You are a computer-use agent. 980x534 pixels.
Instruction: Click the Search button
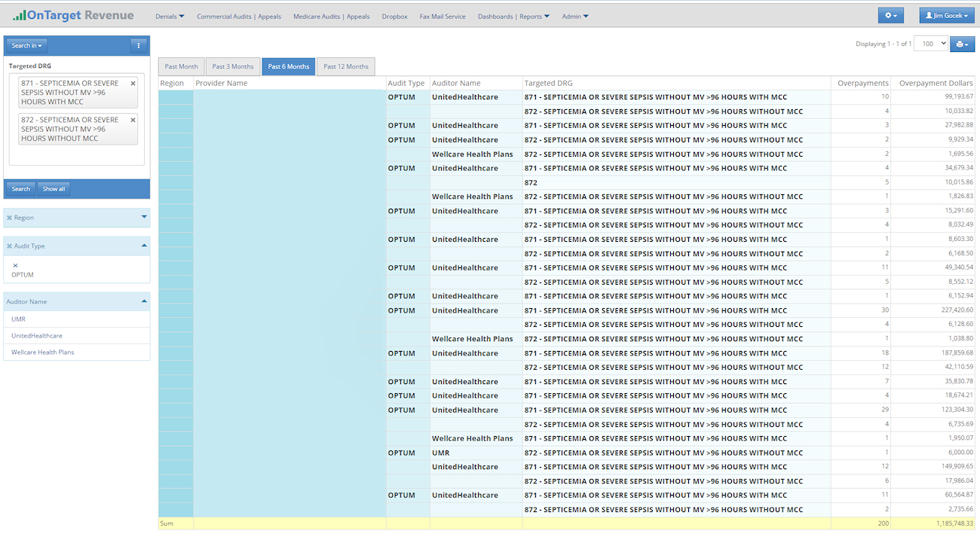coord(21,188)
